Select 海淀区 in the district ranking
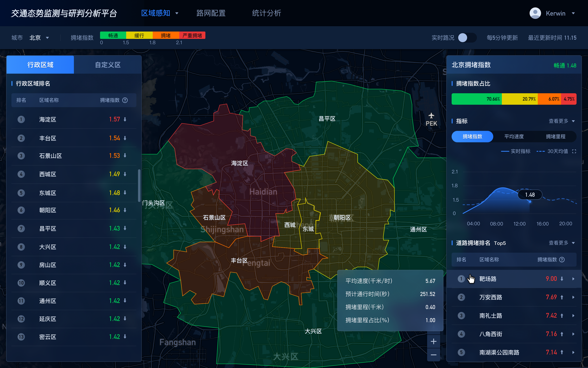This screenshot has height=368, width=588. tap(48, 120)
